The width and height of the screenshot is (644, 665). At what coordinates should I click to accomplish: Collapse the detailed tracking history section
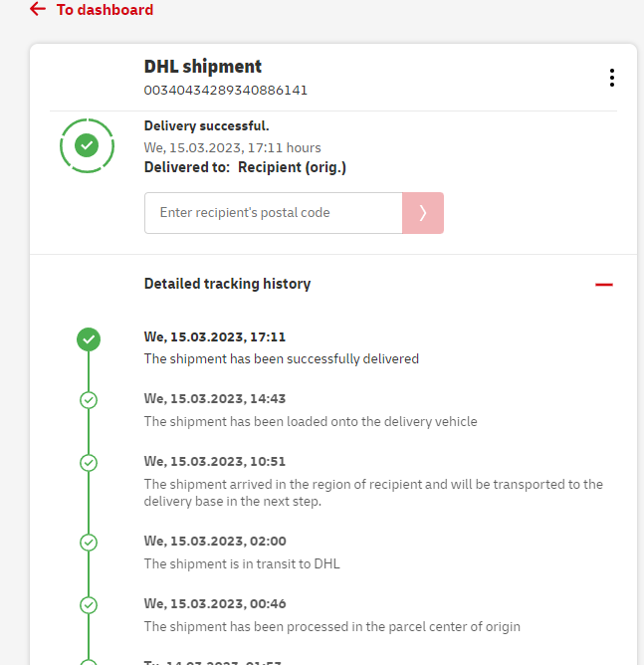click(603, 285)
